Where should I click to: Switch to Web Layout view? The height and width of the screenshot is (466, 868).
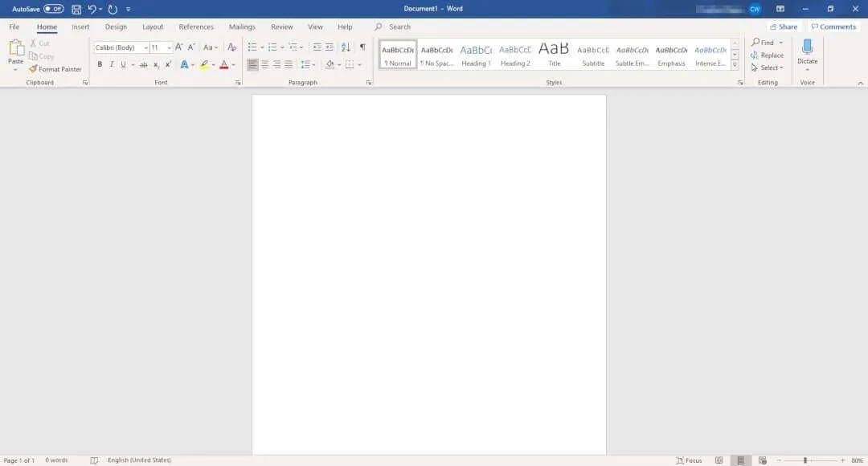point(762,460)
